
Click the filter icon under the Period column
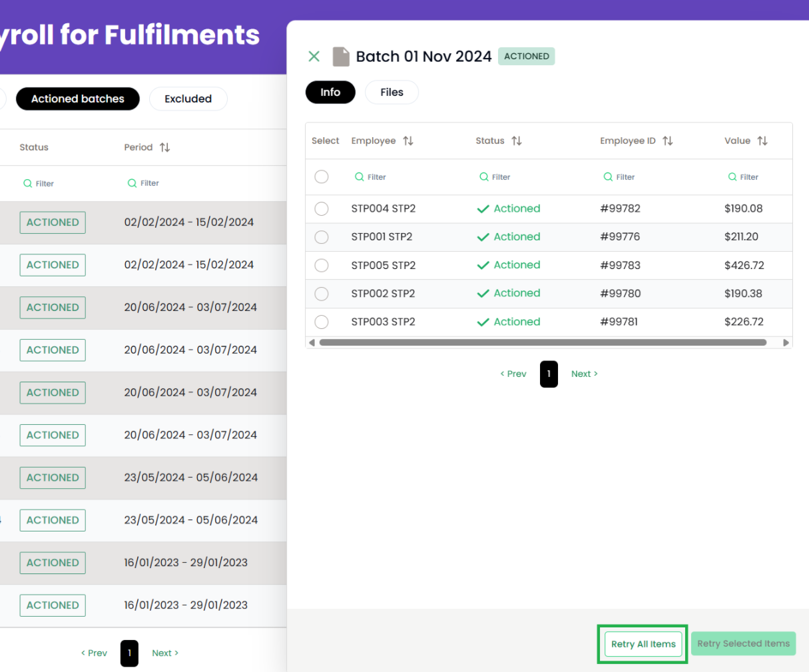[132, 183]
